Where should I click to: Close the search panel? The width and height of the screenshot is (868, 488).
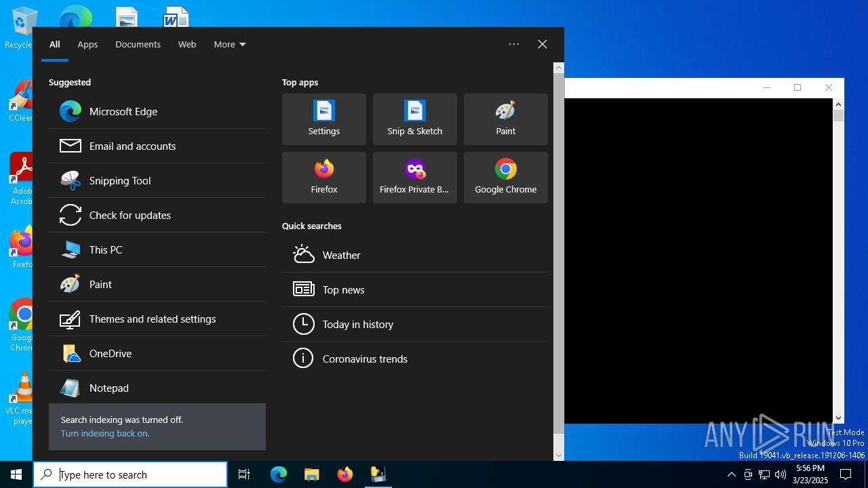click(542, 44)
